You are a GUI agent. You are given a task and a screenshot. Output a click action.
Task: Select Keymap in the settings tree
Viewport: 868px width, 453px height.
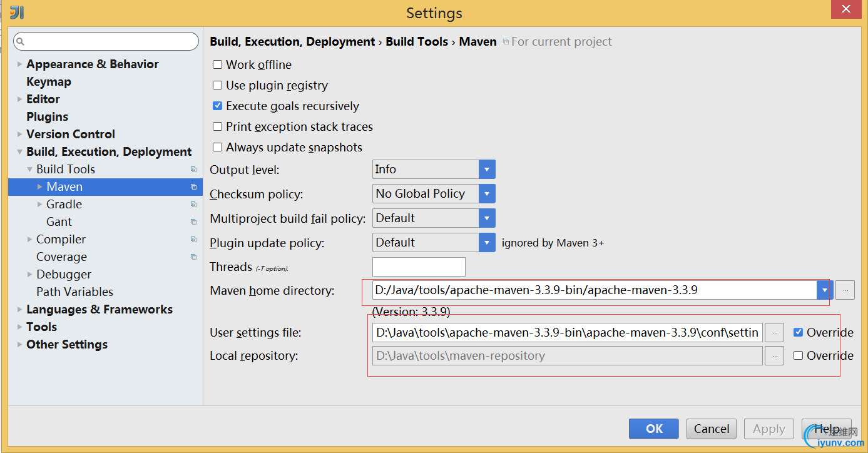coord(49,82)
